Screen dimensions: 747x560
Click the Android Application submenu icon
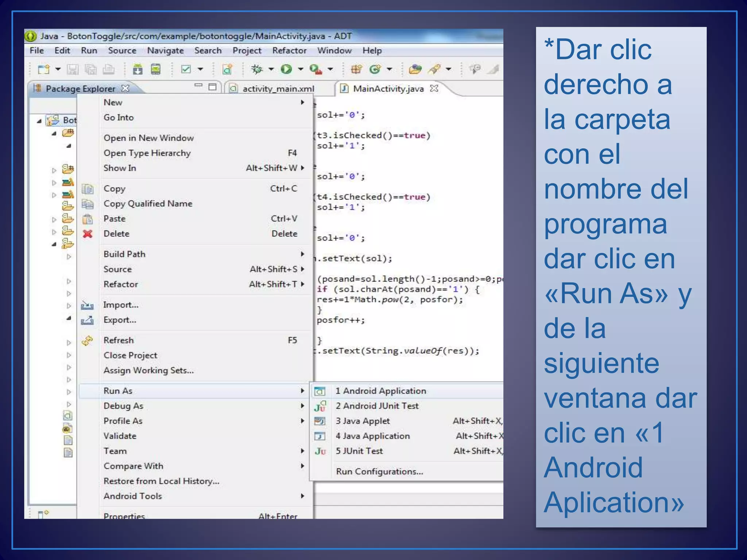[x=320, y=391]
